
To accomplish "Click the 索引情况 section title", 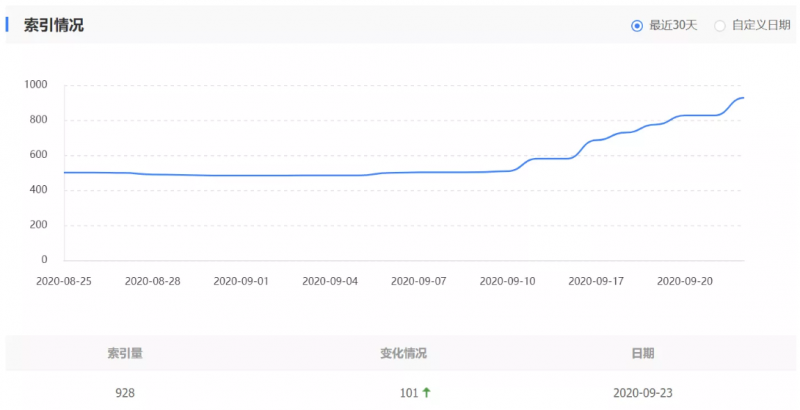I will 54,24.
